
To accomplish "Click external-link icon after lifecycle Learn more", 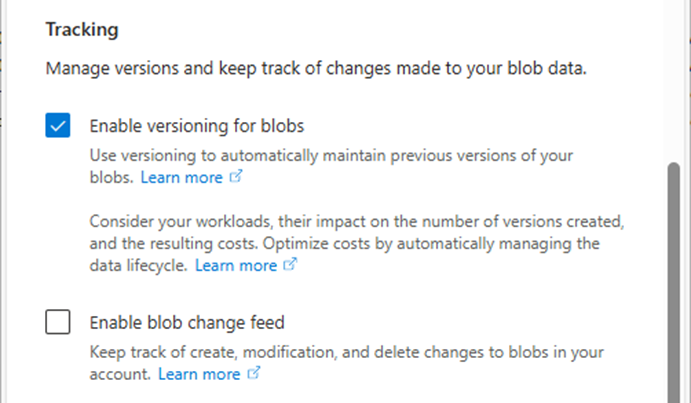I will 291,265.
